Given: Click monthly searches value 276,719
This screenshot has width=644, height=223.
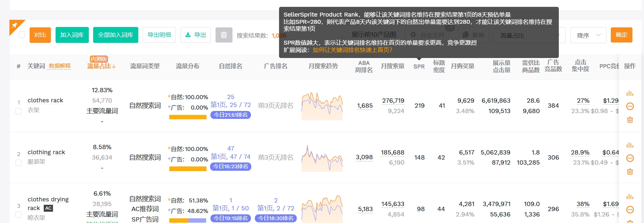Looking at the screenshot, I should click(393, 101).
